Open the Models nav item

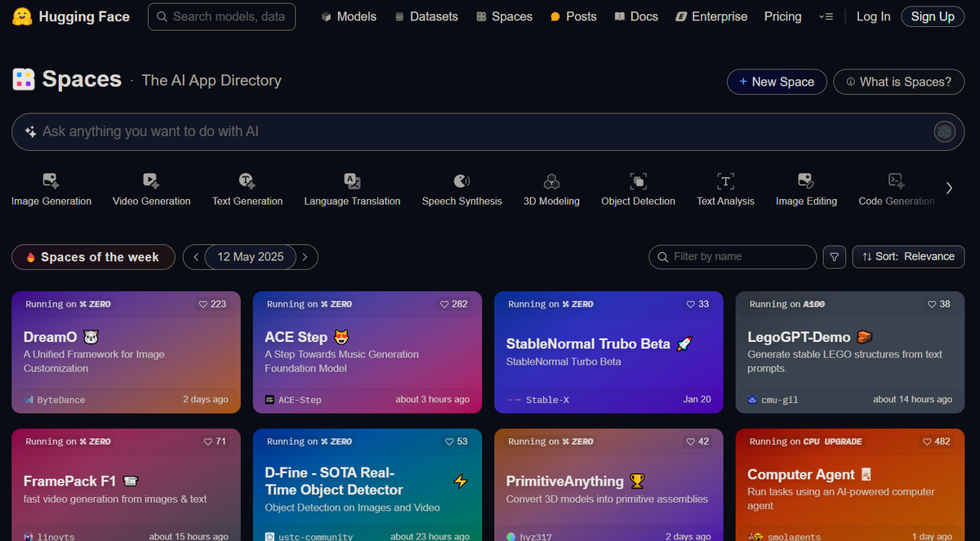pyautogui.click(x=349, y=16)
